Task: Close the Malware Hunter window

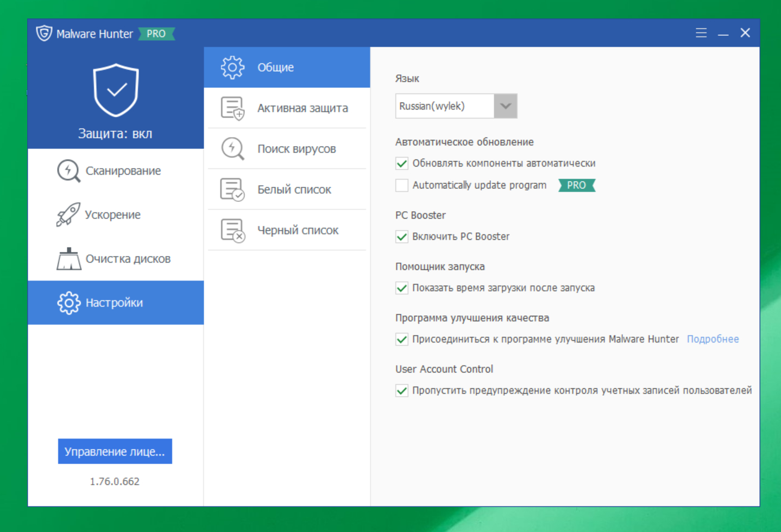Action: point(745,33)
